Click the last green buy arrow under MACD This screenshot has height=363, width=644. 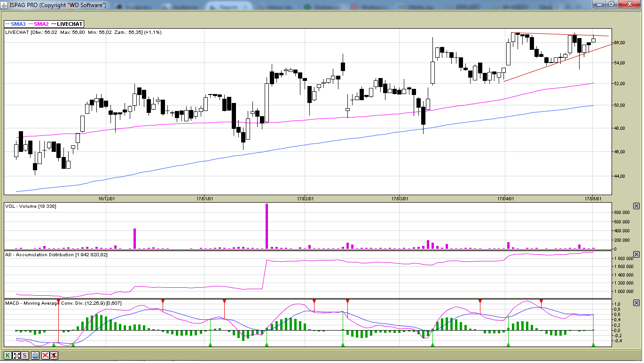(x=593, y=345)
